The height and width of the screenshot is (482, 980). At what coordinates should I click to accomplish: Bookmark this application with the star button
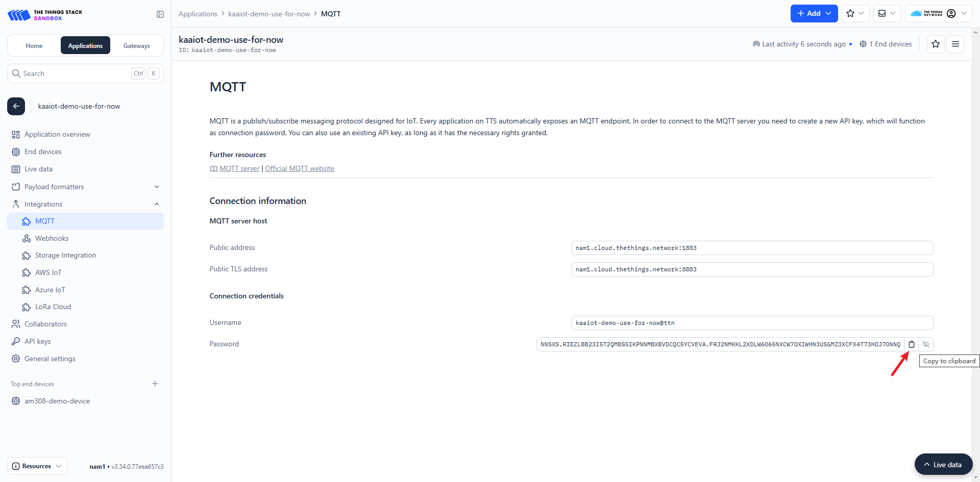click(936, 44)
